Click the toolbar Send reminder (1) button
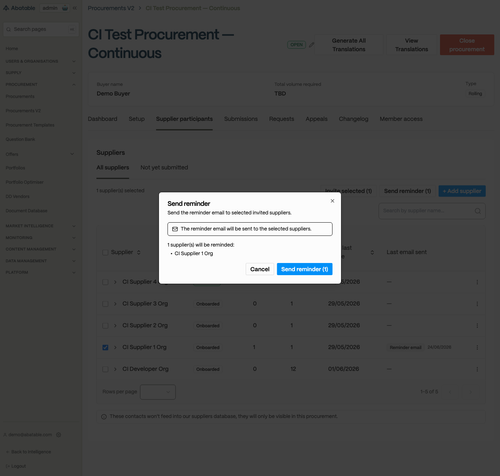 (407, 191)
